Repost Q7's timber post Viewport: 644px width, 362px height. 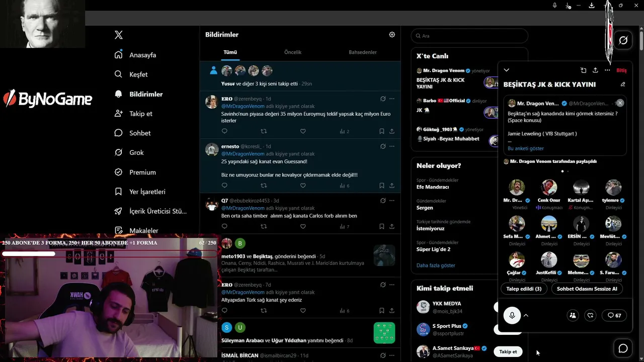pyautogui.click(x=264, y=227)
